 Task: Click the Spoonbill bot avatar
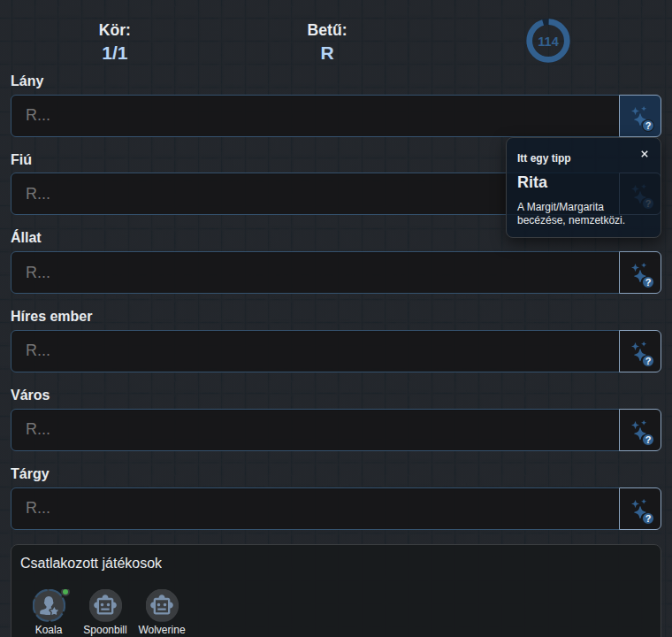(x=105, y=605)
